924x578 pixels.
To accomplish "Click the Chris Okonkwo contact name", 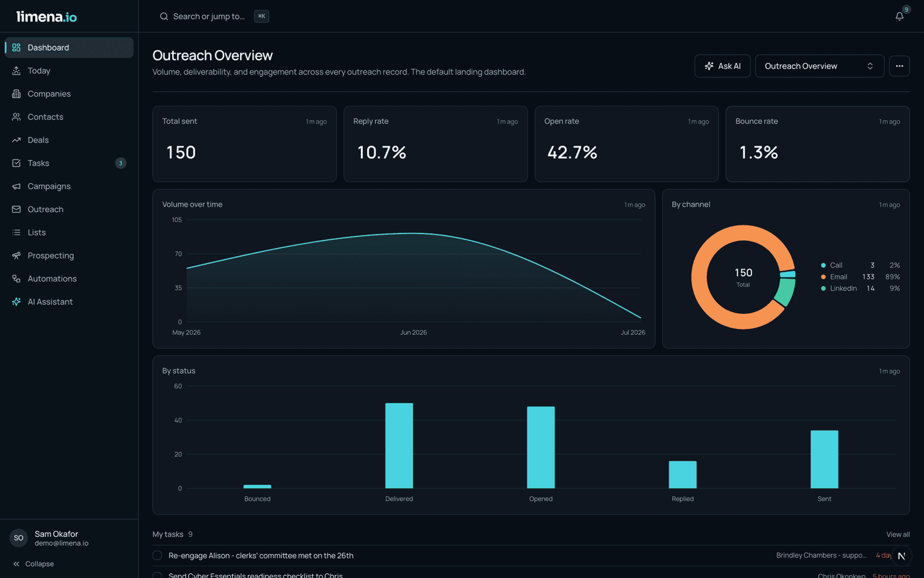I will 841,576.
